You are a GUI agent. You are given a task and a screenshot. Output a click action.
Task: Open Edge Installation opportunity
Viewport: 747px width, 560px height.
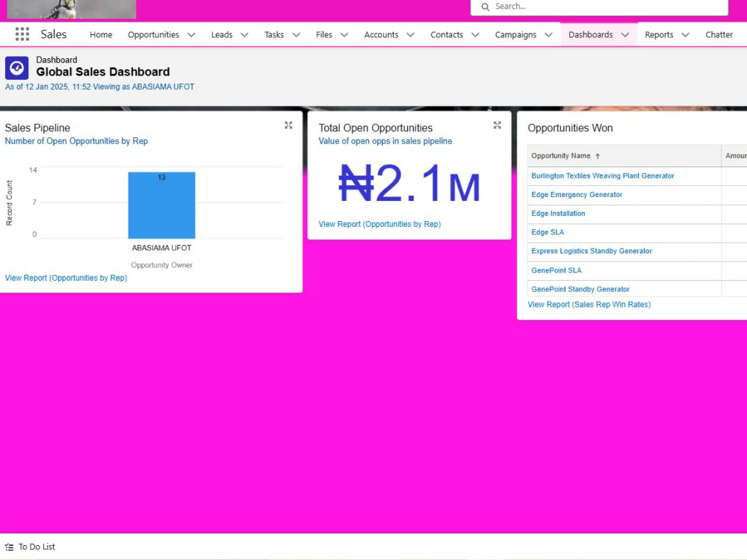(x=558, y=214)
